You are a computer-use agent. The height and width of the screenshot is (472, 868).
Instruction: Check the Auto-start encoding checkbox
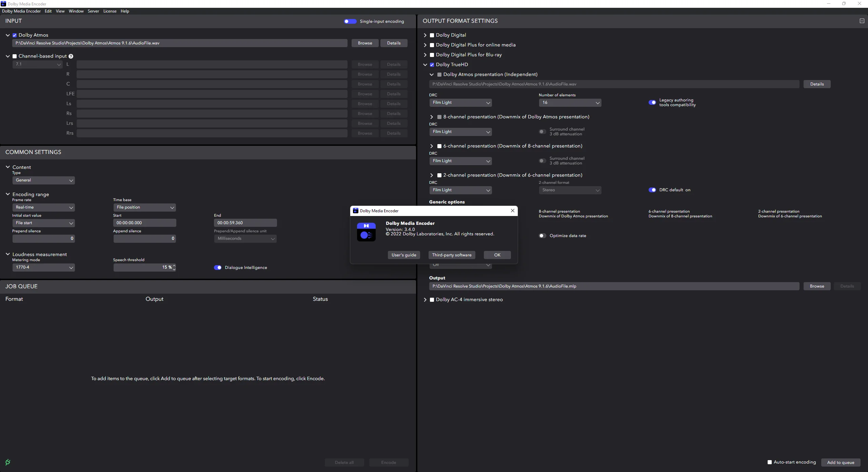point(770,462)
